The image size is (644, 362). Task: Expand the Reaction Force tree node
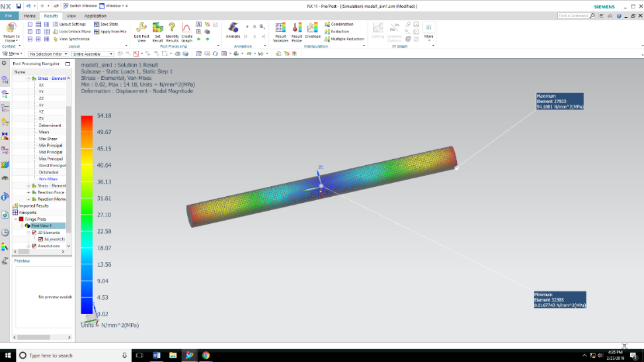(28, 192)
